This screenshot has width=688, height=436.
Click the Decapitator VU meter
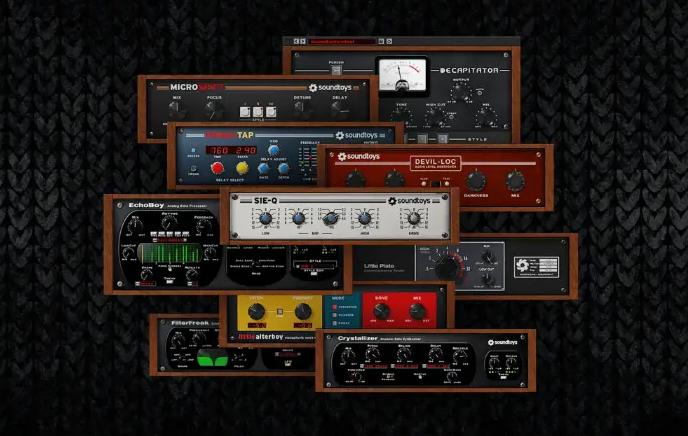coord(402,76)
